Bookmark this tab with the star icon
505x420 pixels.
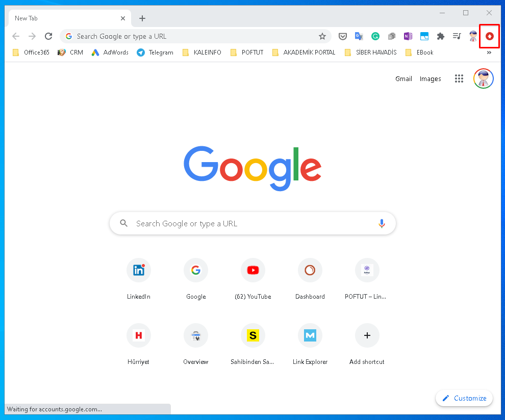[322, 36]
